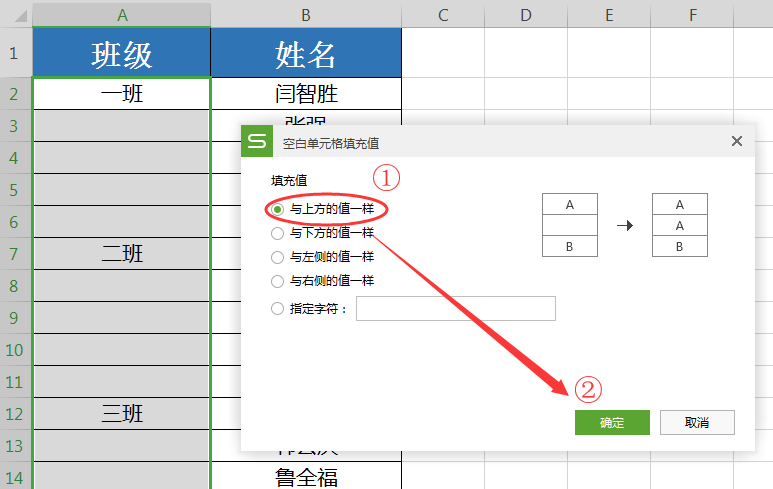The height and width of the screenshot is (489, 773).
Task: Select row 1 header
Action: click(x=14, y=52)
